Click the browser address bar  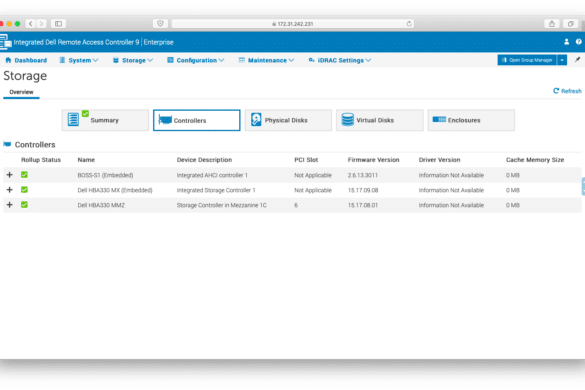292,24
